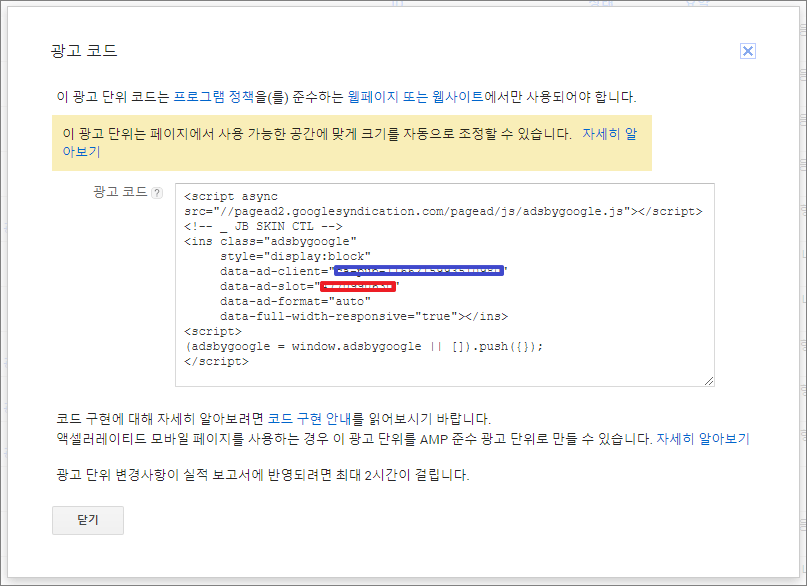Click the data-ad-slot line
This screenshot has height=586, width=807.
(x=310, y=286)
